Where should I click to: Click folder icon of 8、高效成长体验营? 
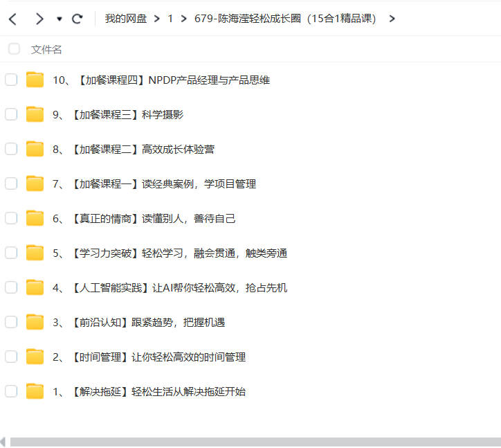(35, 149)
